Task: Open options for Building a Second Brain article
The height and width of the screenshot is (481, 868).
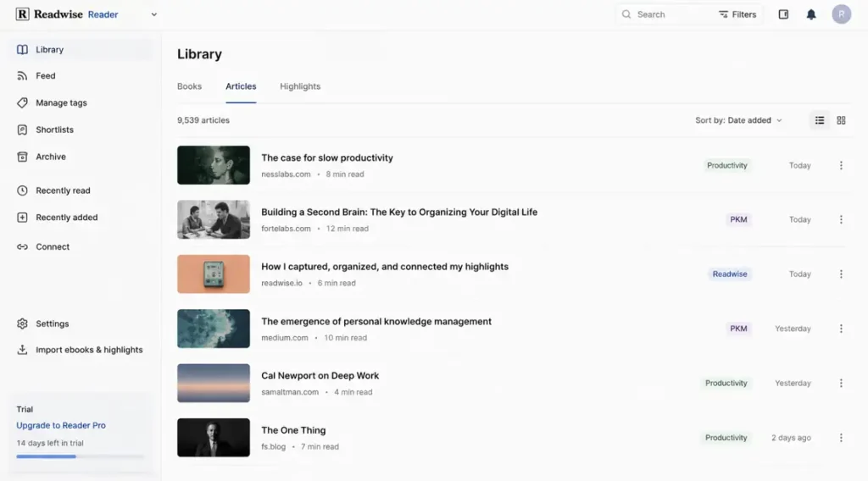Action: (841, 219)
